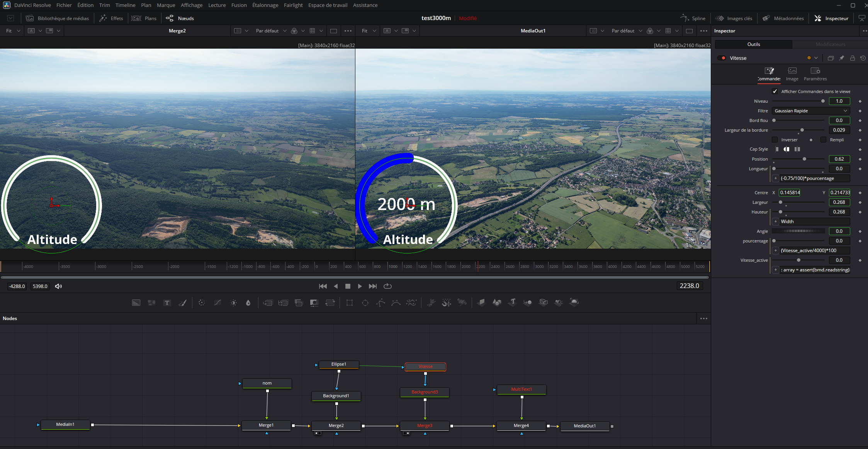Open the Espace de travail menu
The height and width of the screenshot is (449, 868).
coord(328,5)
